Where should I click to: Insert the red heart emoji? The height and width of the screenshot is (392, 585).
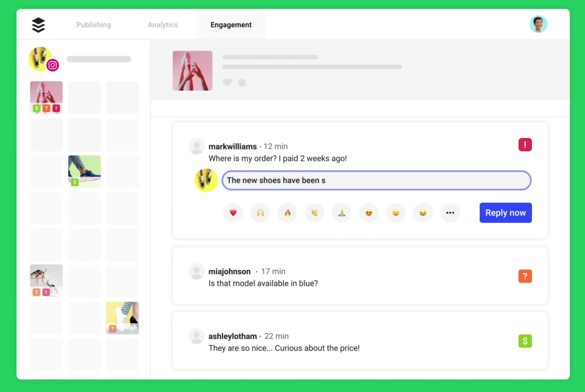[x=233, y=213]
